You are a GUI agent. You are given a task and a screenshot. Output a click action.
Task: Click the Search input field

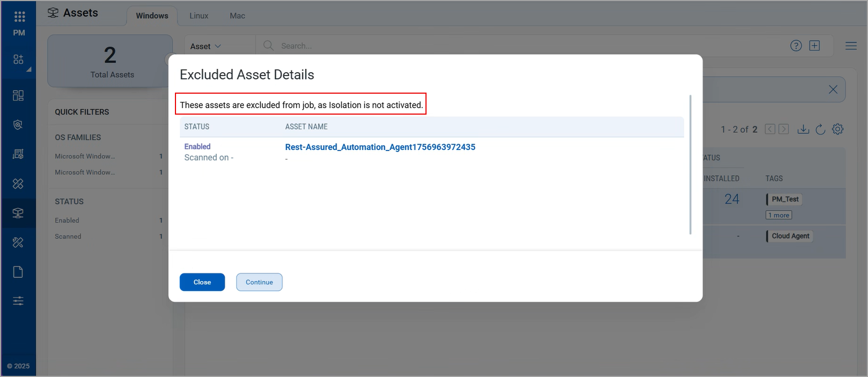[524, 46]
